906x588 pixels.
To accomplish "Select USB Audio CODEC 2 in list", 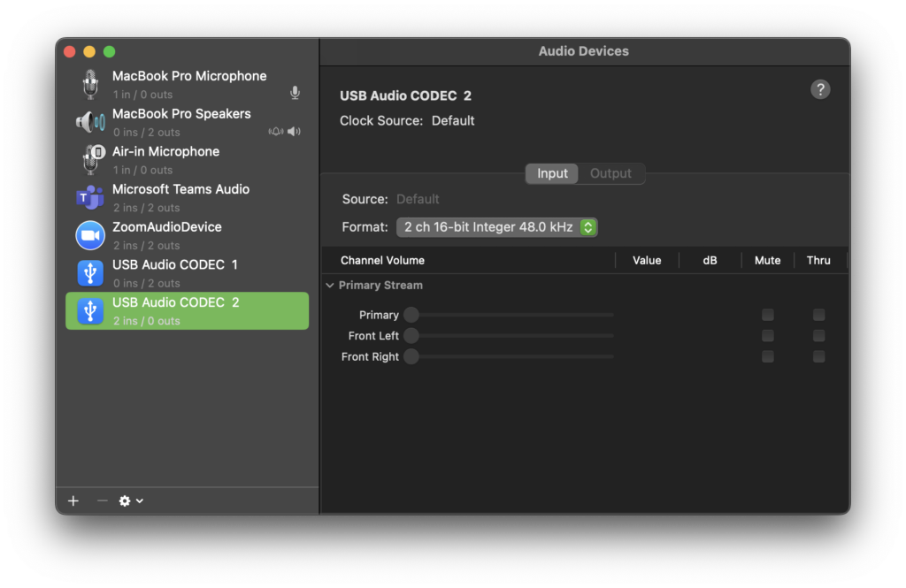I will pyautogui.click(x=187, y=311).
